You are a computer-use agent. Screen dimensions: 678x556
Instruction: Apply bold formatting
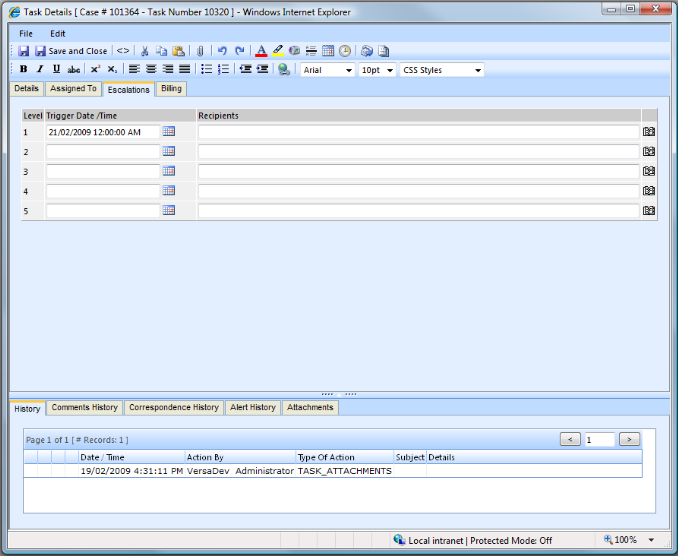[x=24, y=69]
